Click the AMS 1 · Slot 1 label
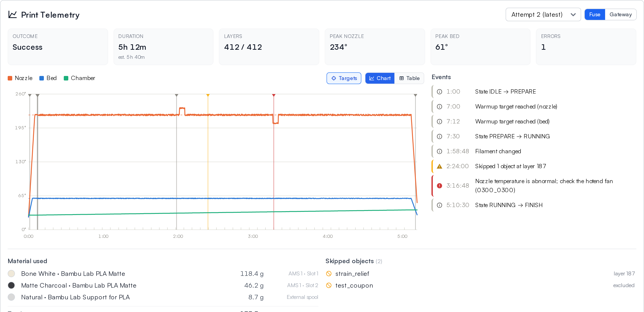 [x=303, y=274]
